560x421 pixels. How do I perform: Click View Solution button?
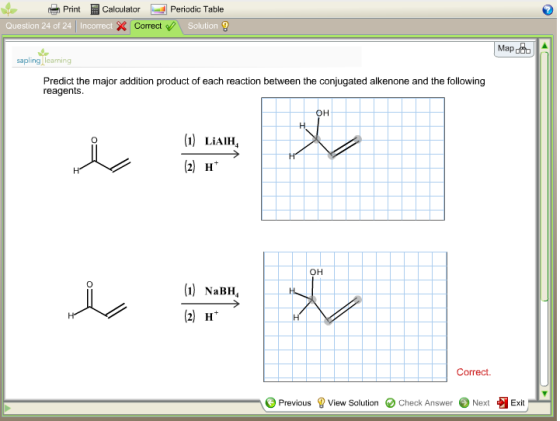(348, 403)
